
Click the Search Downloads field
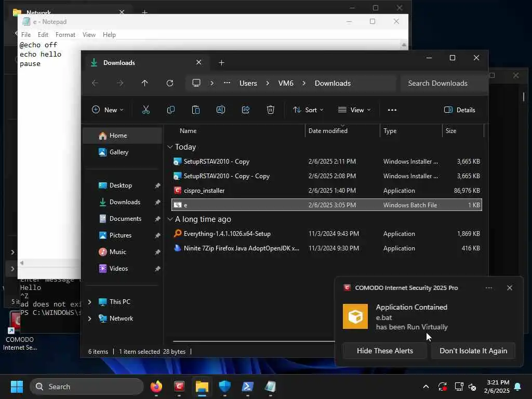[x=443, y=83]
